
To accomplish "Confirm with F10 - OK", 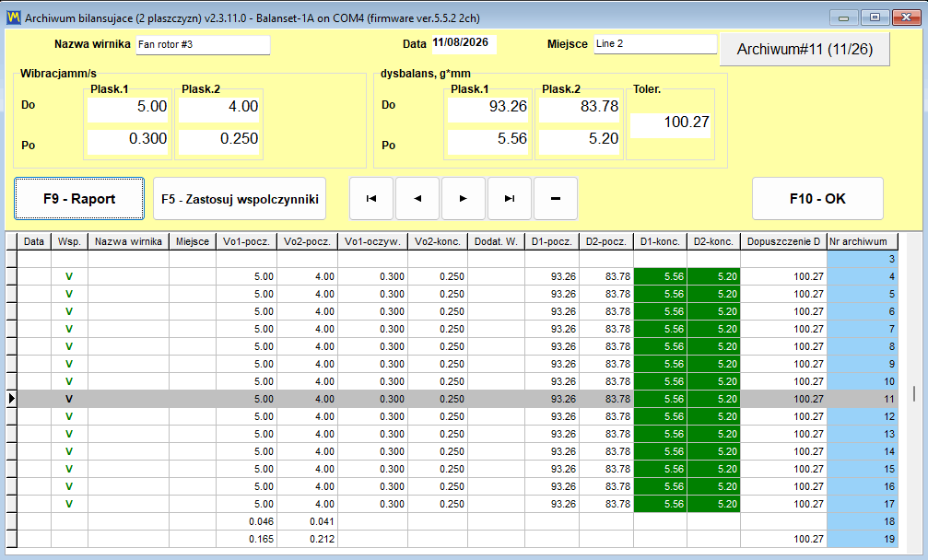I will tap(818, 199).
